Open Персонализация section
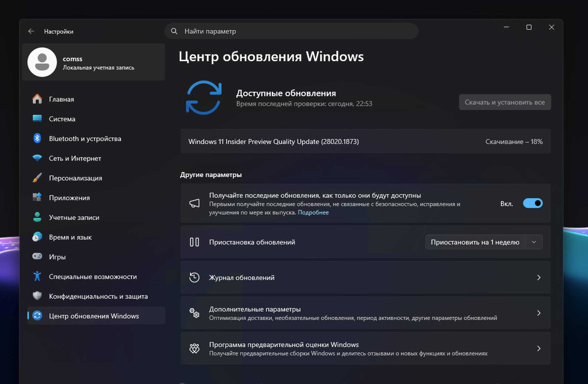 (x=96, y=178)
